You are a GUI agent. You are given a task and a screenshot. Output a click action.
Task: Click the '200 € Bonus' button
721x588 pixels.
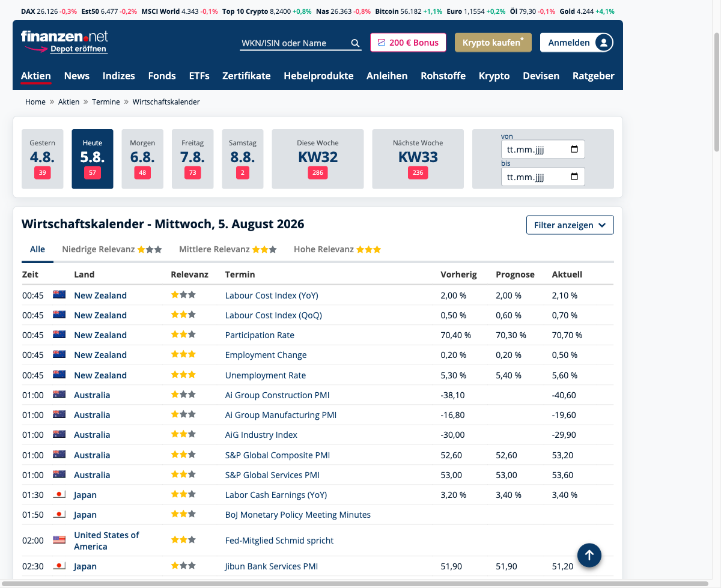pyautogui.click(x=408, y=43)
